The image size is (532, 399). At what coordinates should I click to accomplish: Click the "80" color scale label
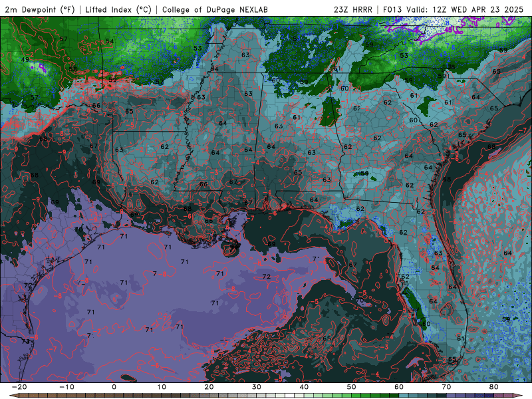[494, 387]
